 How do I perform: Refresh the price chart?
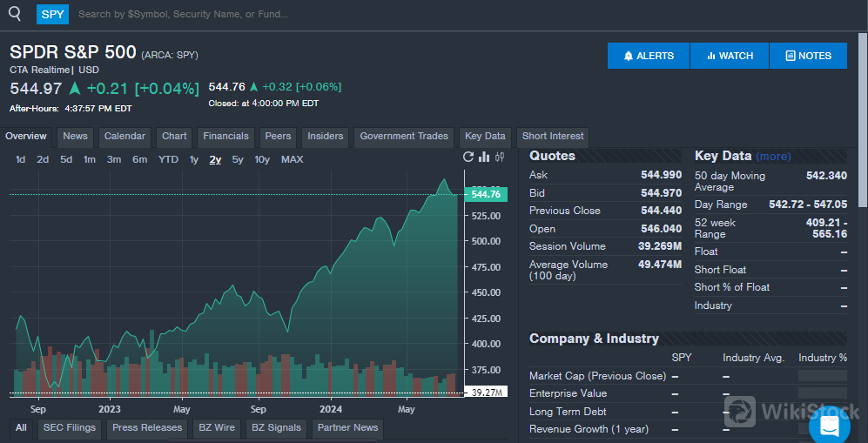pyautogui.click(x=468, y=158)
